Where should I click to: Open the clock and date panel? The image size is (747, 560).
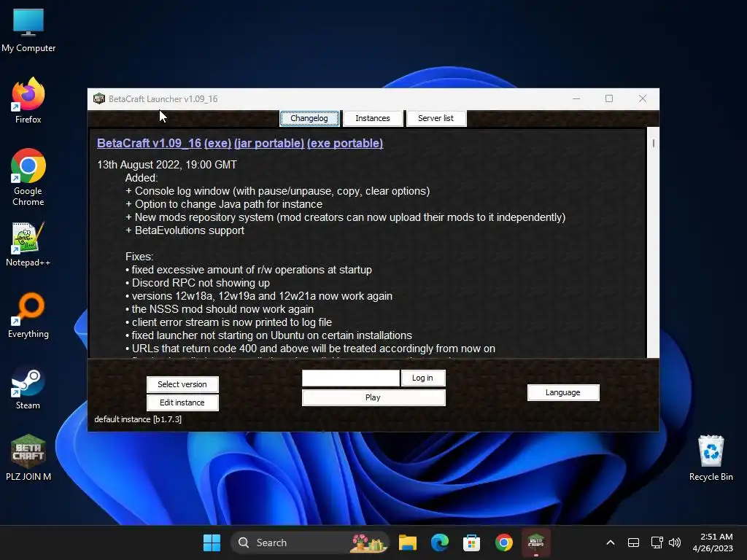[x=713, y=542]
